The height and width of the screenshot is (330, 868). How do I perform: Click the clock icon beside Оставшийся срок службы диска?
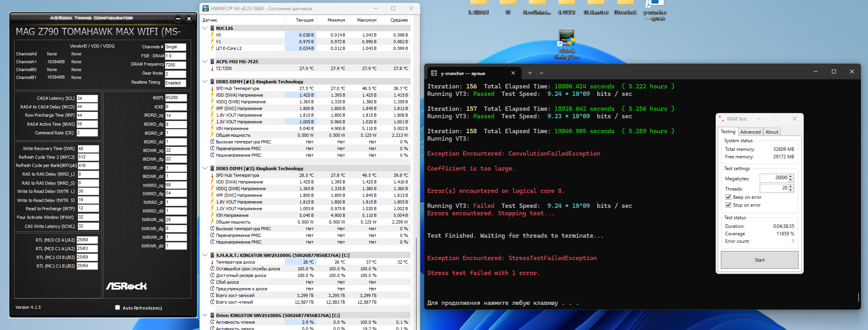click(212, 269)
